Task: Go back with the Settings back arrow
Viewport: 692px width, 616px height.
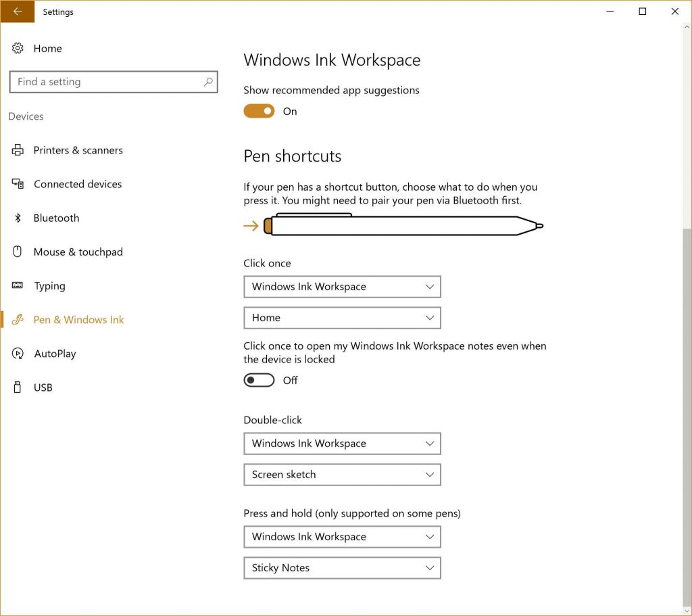Action: [17, 11]
